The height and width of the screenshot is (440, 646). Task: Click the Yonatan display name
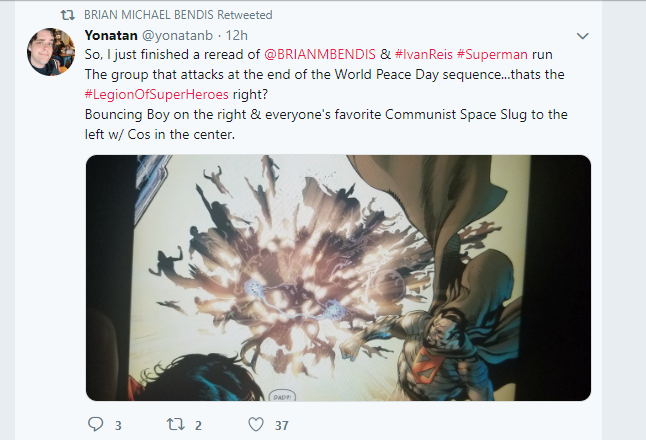click(x=111, y=35)
